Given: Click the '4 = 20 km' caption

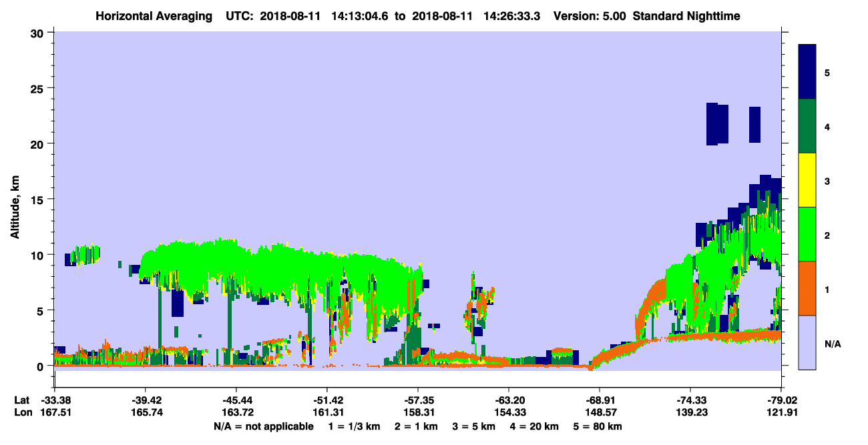Looking at the screenshot, I should pos(534,426).
